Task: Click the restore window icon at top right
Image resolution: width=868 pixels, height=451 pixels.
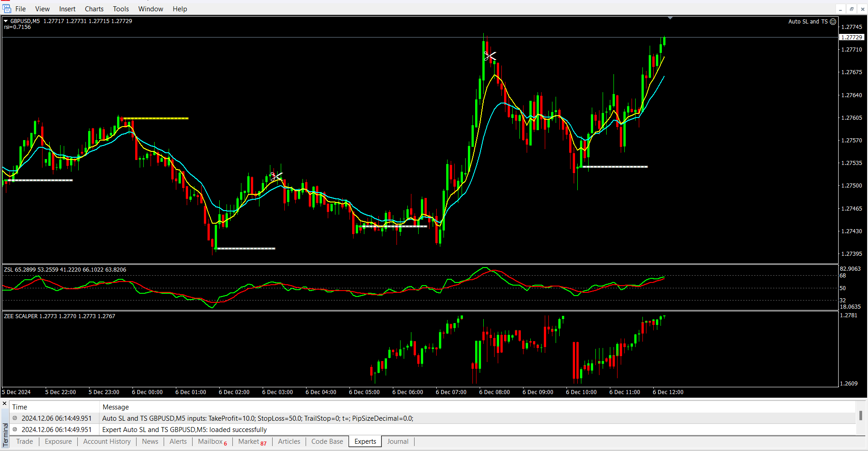Action: pos(851,9)
